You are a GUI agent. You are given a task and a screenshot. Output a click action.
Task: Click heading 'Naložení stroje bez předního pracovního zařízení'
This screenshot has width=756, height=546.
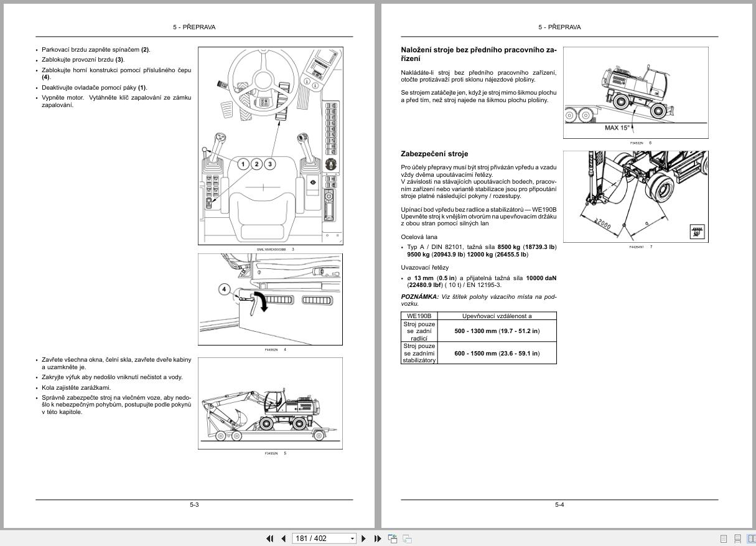point(478,54)
